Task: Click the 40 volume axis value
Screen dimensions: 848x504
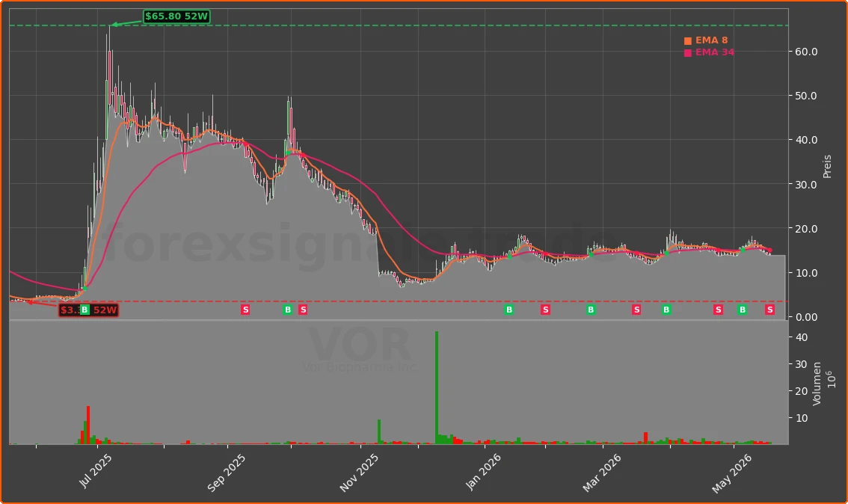Action: [802, 337]
